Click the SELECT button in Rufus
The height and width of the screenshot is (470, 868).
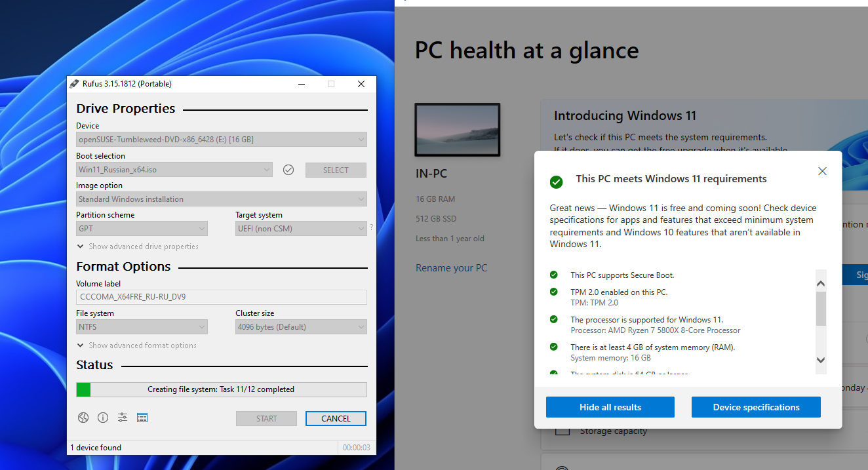click(x=336, y=170)
